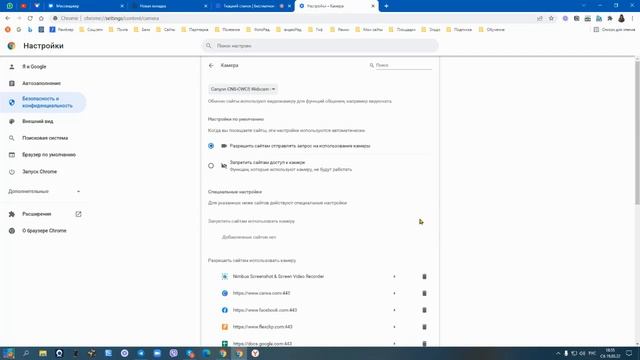Switch to the Новая вкладка tab
640x360 pixels.
[x=169, y=6]
